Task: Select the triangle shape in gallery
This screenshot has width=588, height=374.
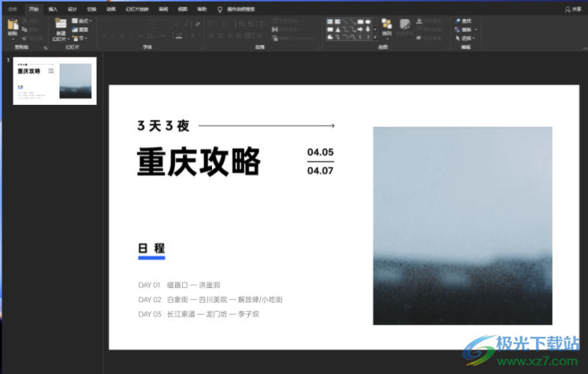Action: 337,29
